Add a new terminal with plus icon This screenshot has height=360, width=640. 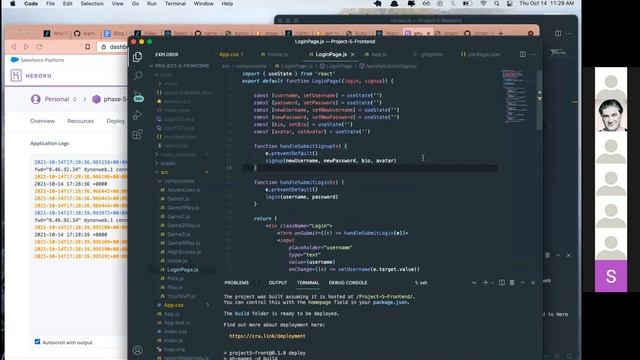click(x=485, y=282)
